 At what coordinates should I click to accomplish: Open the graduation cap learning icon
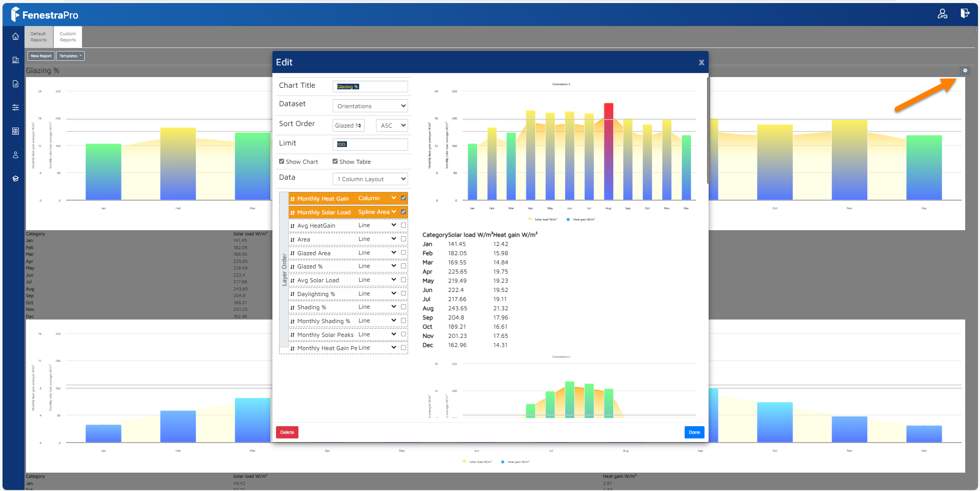[x=15, y=179]
